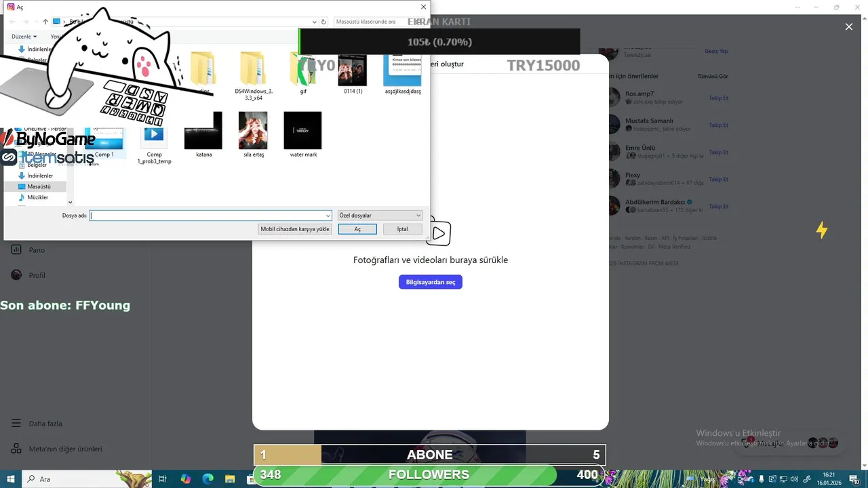The height and width of the screenshot is (488, 868).
Task: Open the notification center icon
Action: point(854,479)
